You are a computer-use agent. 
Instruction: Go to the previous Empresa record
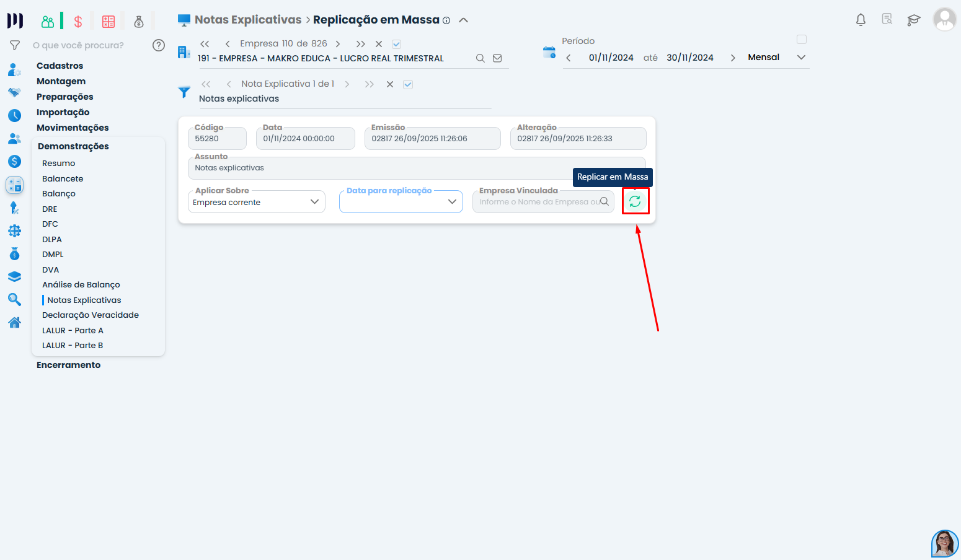[x=228, y=44]
